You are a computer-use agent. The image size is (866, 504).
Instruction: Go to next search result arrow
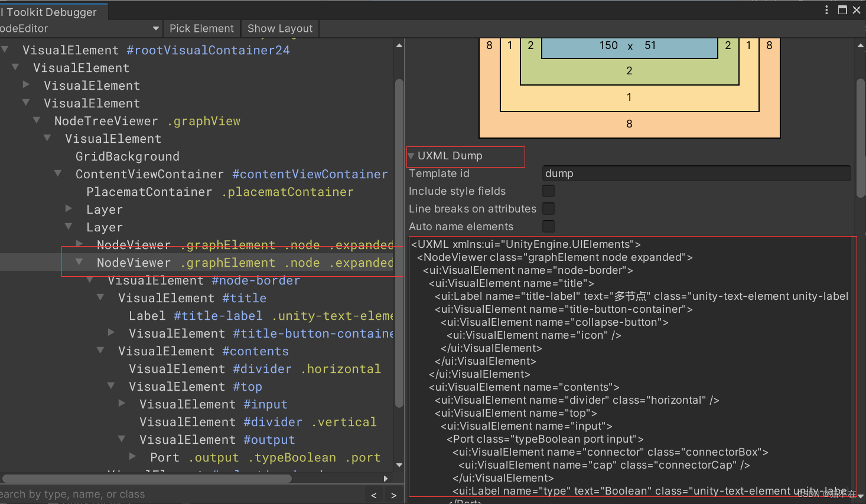tap(393, 496)
